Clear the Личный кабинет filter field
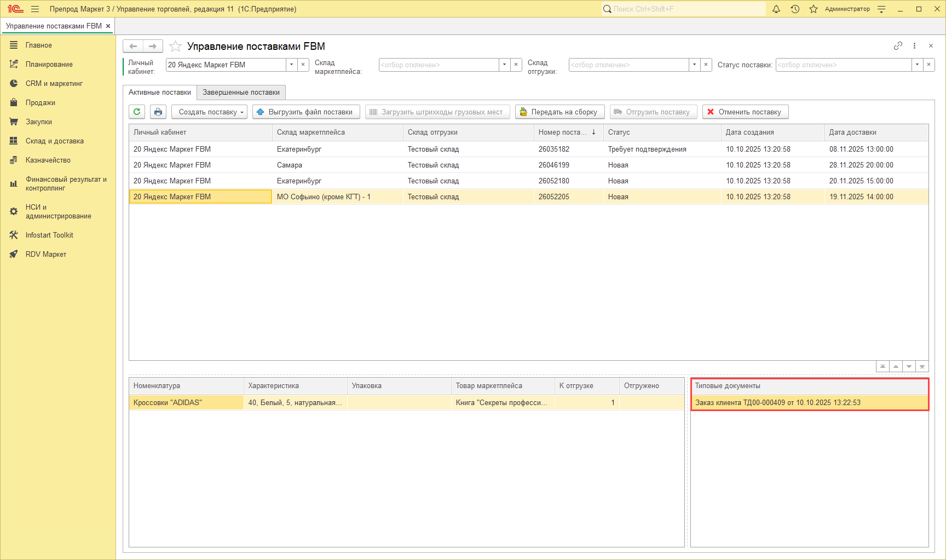Viewport: 946px width, 560px height. (303, 65)
